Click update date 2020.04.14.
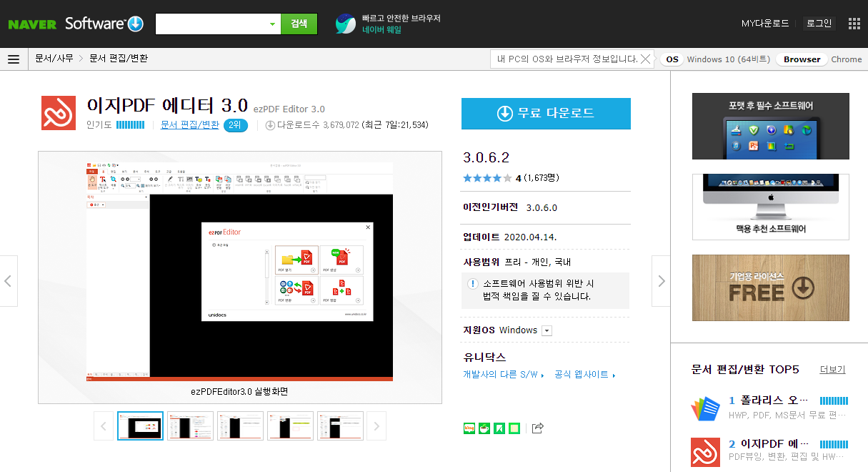 click(x=530, y=237)
